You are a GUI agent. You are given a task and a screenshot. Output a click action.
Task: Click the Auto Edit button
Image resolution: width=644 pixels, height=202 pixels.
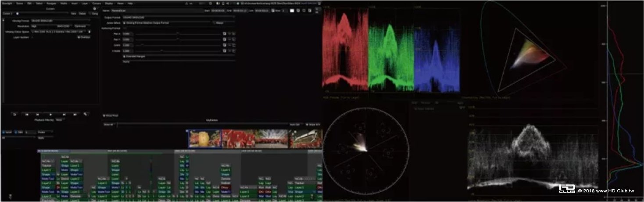point(295,124)
